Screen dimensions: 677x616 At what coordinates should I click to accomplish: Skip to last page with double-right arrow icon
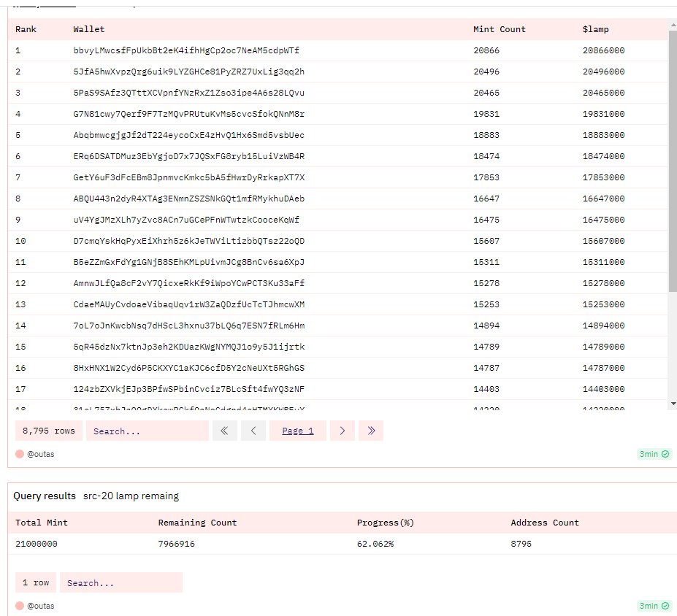tap(371, 431)
